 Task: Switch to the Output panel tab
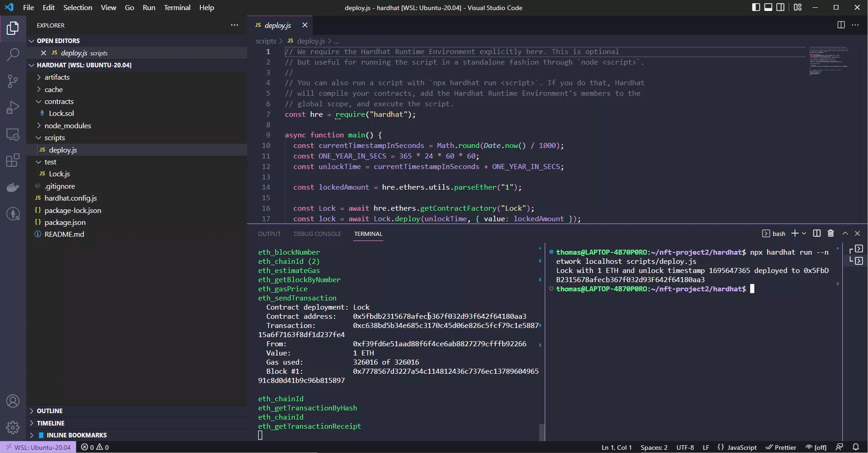(x=269, y=234)
